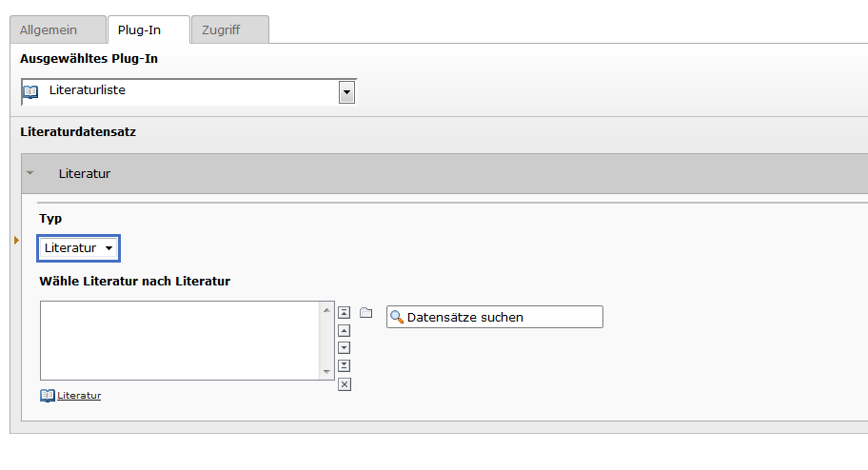868x470 pixels.
Task: Select the Plug-In tab
Action: point(148,30)
